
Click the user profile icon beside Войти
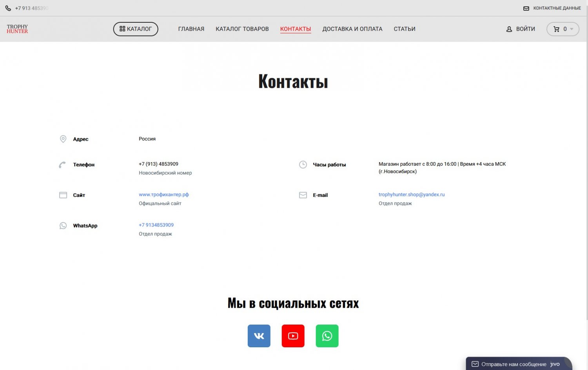[509, 29]
